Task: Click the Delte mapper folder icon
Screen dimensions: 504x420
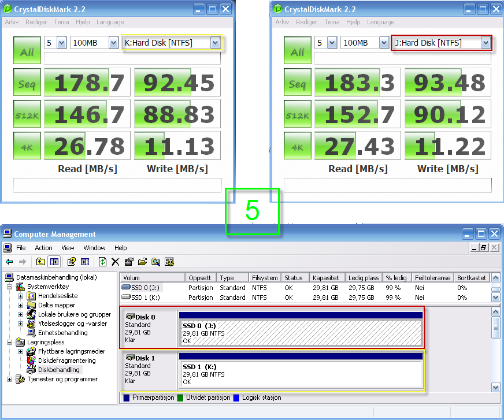Action: 31,305
